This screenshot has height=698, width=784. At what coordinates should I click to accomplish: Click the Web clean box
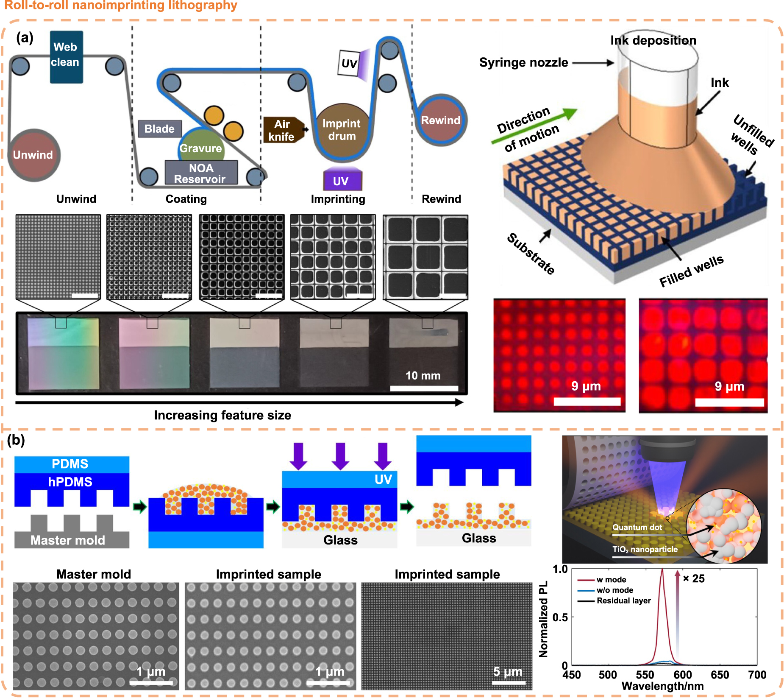[66, 57]
